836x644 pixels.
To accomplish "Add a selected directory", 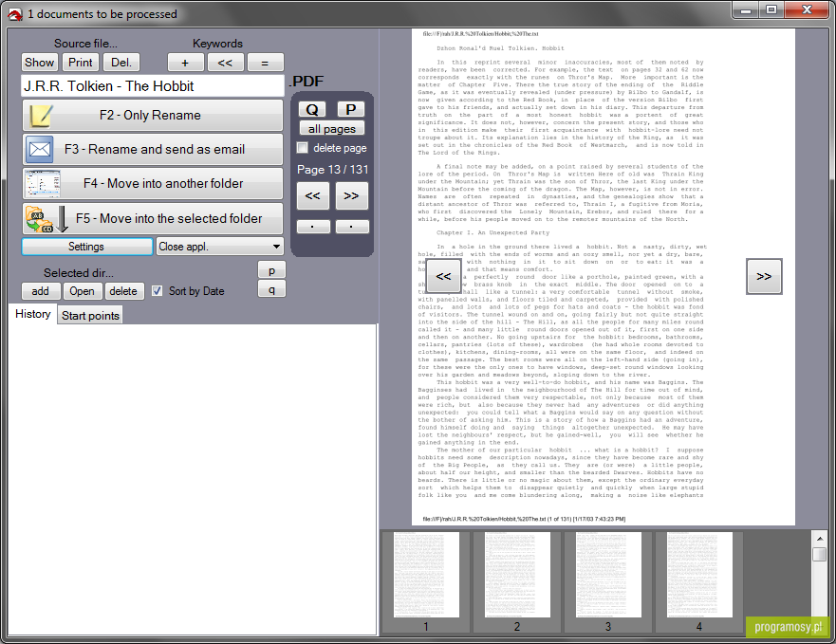I will click(x=41, y=291).
